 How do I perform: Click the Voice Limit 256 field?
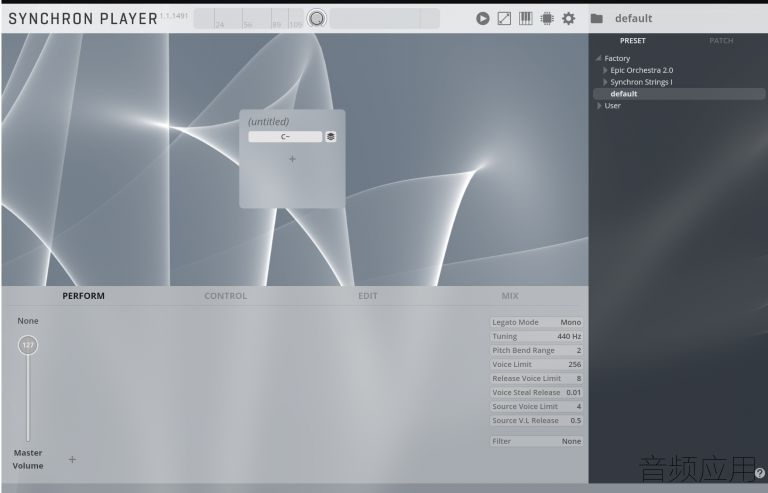pos(536,364)
